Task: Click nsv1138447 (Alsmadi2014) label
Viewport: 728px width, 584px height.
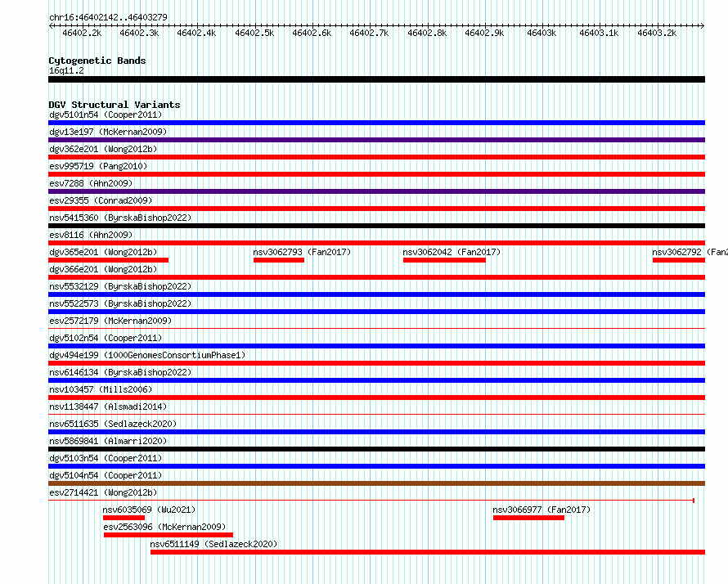Action: [108, 407]
